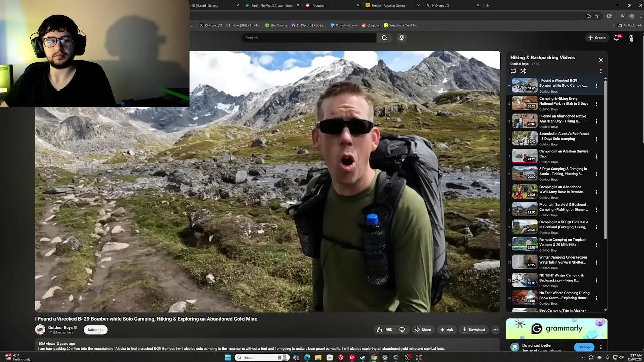
Task: Like the video with 195K likes
Action: click(x=384, y=330)
